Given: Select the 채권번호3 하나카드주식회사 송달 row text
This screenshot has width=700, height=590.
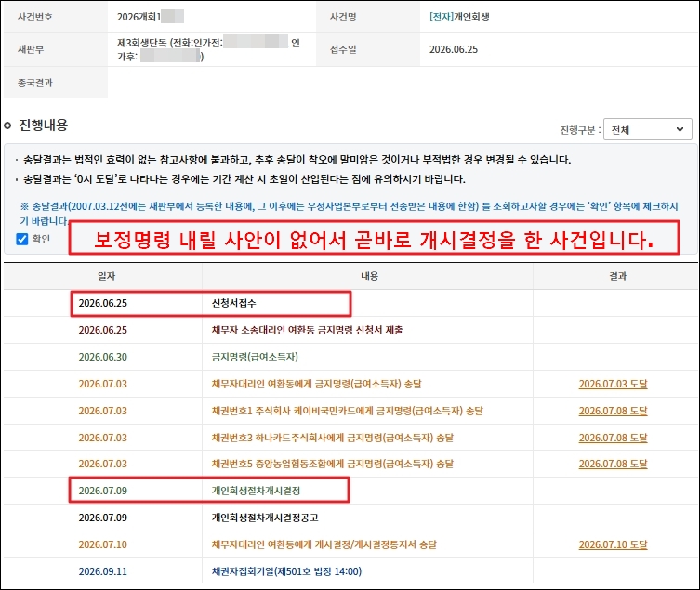Looking at the screenshot, I should pos(333,438).
